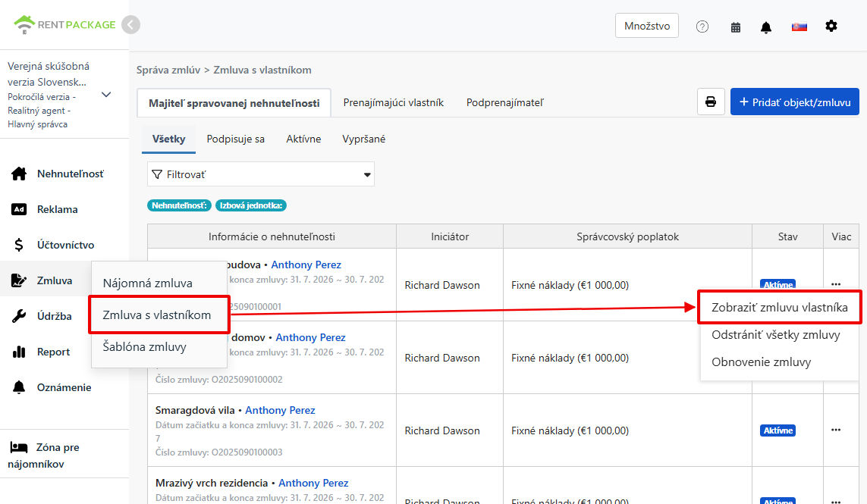Click the Aktívne badge in the Smaragdová vila row
Viewport: 867px width, 504px height.
click(777, 430)
